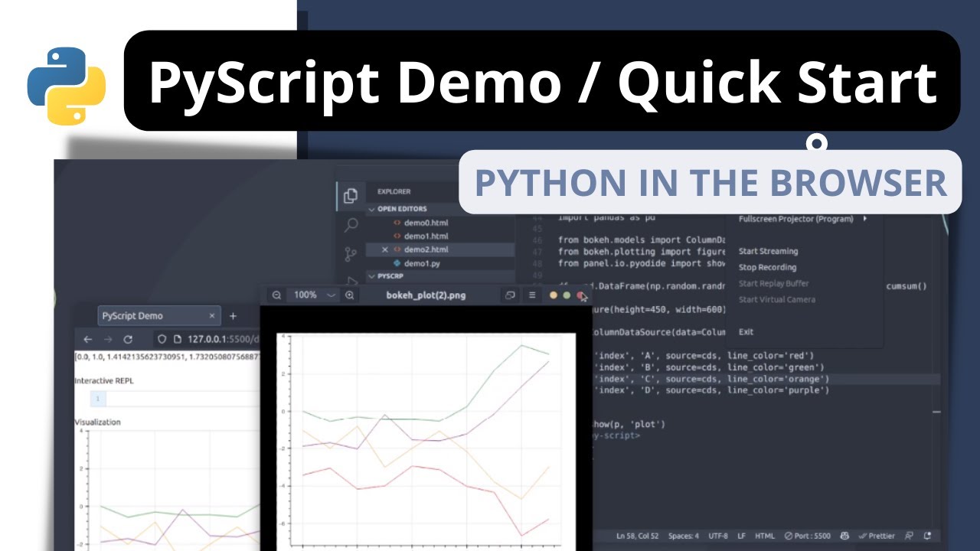Click the 'from panel.io.pyodide import' code line
Image resolution: width=980 pixels, height=551 pixels.
point(642,263)
